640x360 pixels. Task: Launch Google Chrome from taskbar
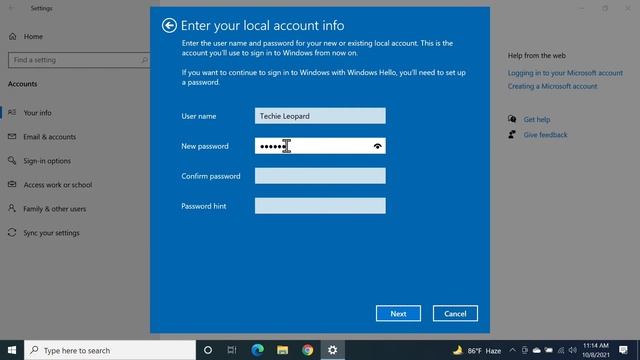[308, 350]
